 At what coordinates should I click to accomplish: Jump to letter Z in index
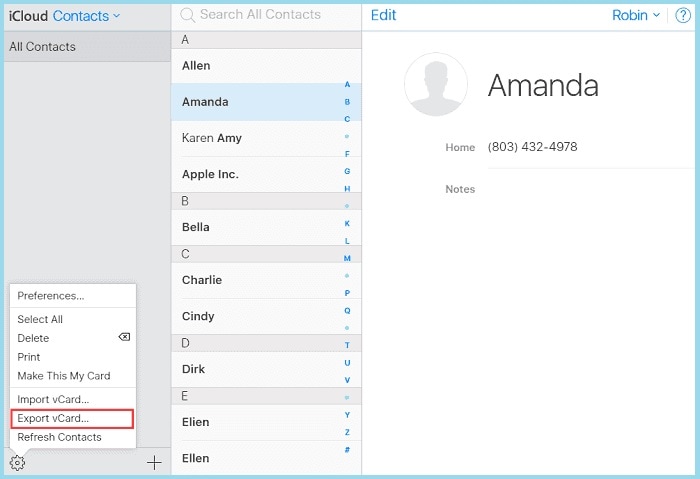pyautogui.click(x=347, y=433)
